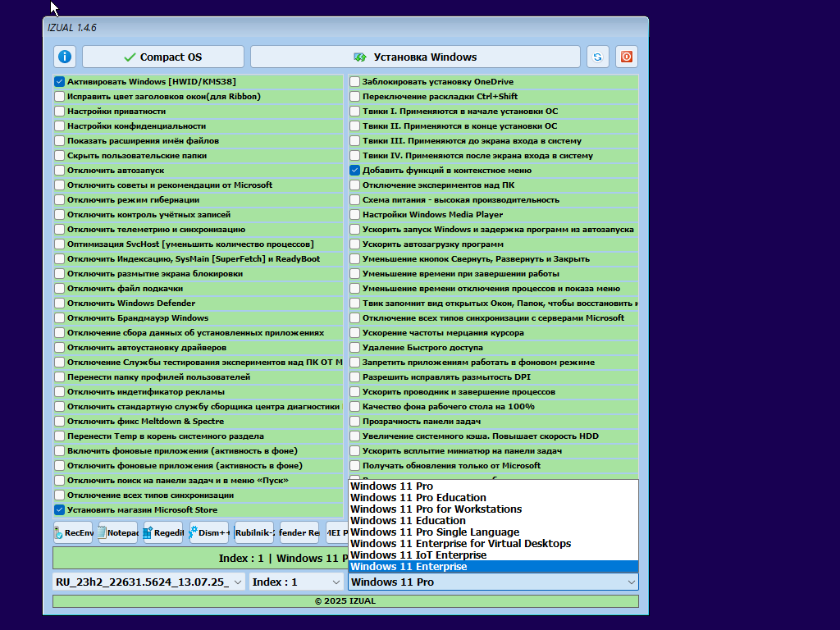
Task: Enable Разрешить исправлять размытость DPI
Action: (x=354, y=377)
